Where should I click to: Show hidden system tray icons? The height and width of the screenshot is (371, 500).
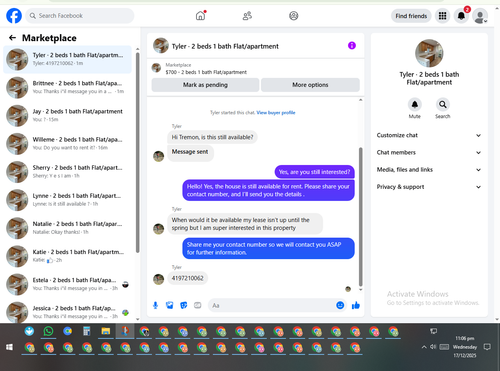pyautogui.click(x=424, y=347)
